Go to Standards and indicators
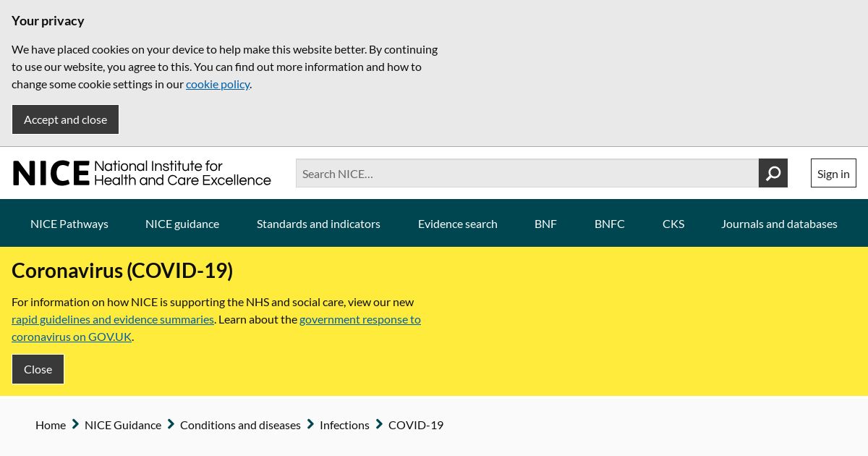The width and height of the screenshot is (868, 456). coord(318,224)
